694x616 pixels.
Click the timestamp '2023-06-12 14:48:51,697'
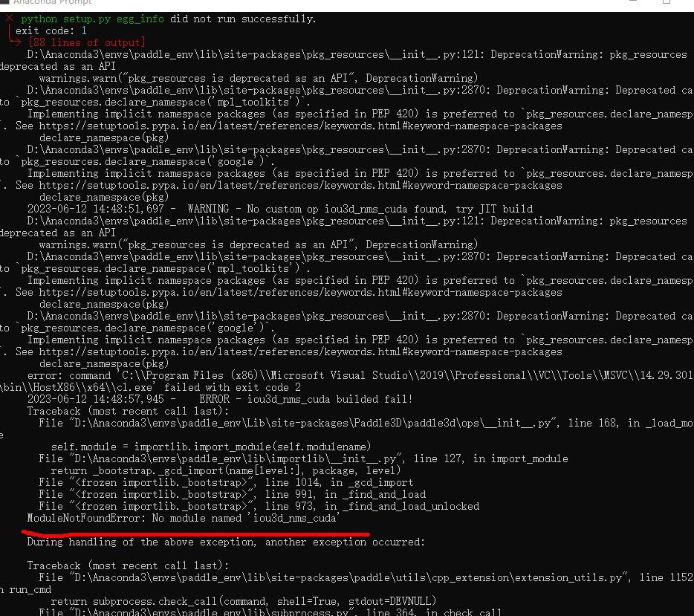click(x=96, y=209)
